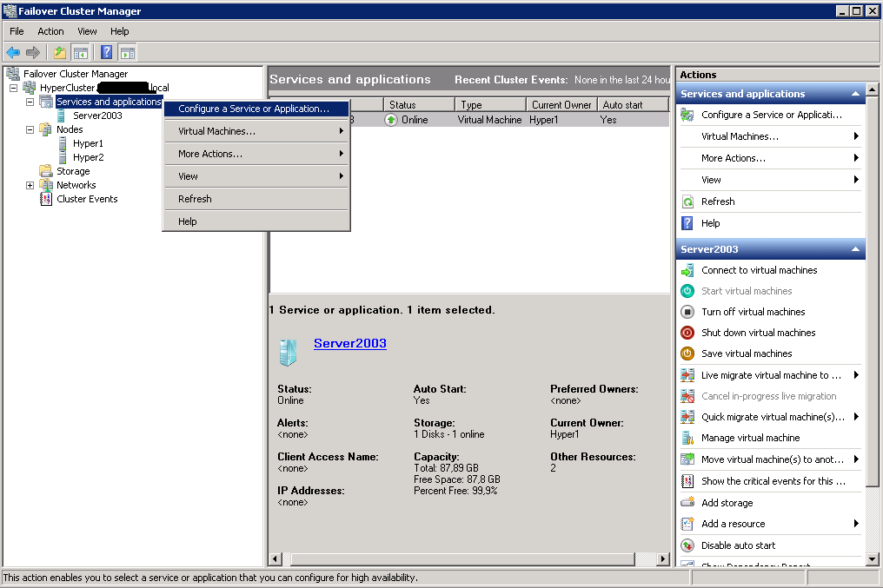Click the blue Help toolbar icon
This screenshot has height=588, width=883.
pyautogui.click(x=107, y=52)
